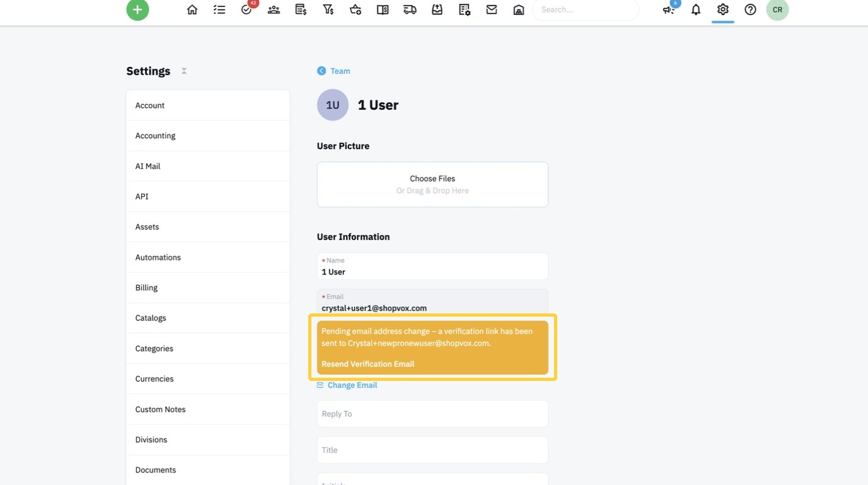Viewport: 868px width, 485px height.
Task: Open the settings gear icon
Action: pos(723,9)
